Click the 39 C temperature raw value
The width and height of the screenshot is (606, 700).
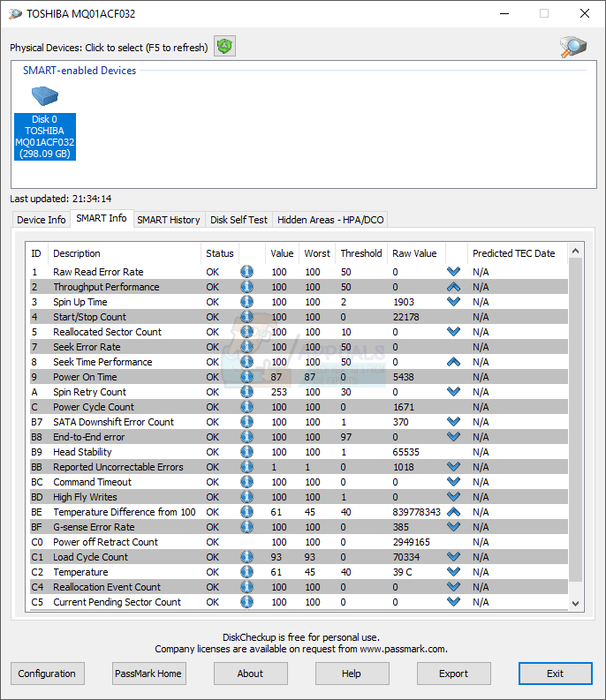402,572
